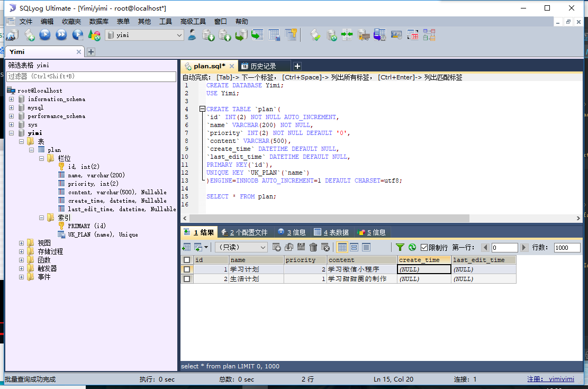
Task: Click the format query brush icon
Action: tap(315, 35)
